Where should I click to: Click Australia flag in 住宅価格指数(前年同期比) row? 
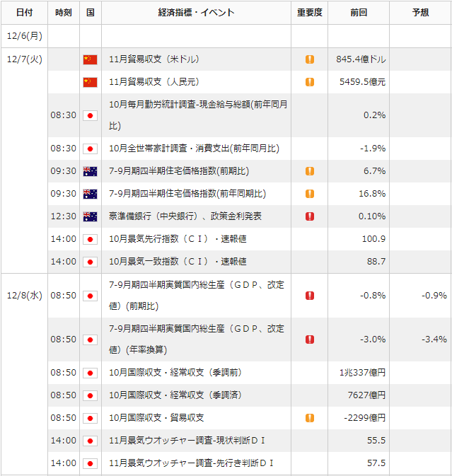pyautogui.click(x=90, y=194)
